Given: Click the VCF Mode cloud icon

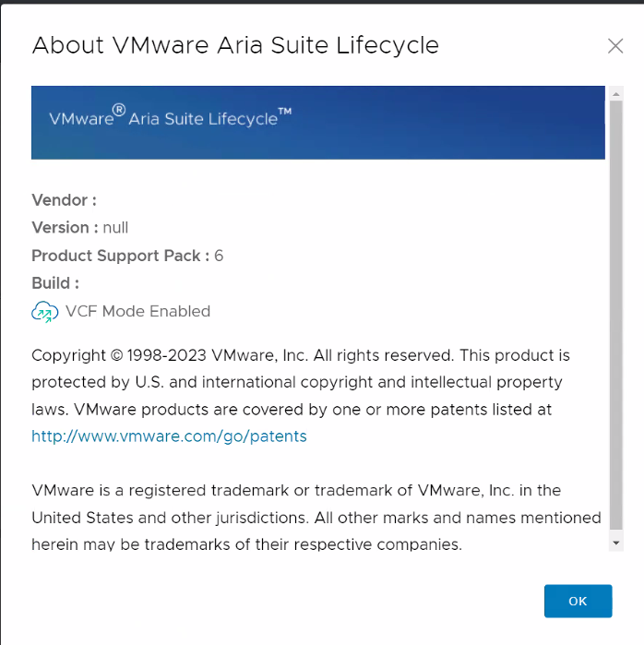Looking at the screenshot, I should pyautogui.click(x=44, y=312).
